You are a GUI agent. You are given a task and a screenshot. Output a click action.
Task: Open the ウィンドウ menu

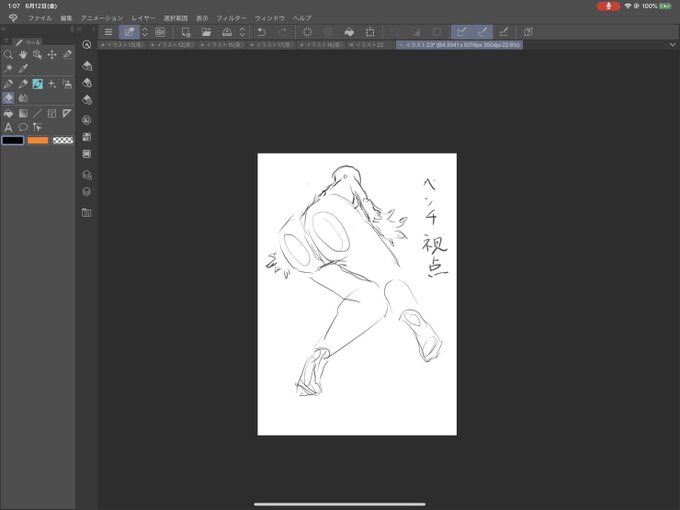point(270,18)
